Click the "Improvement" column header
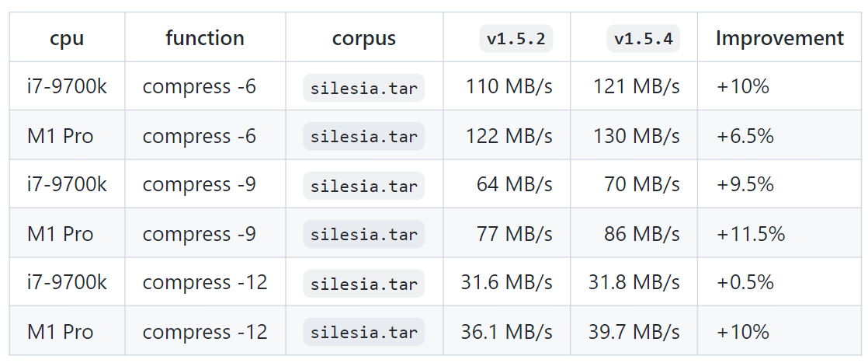868x363 pixels. click(779, 38)
